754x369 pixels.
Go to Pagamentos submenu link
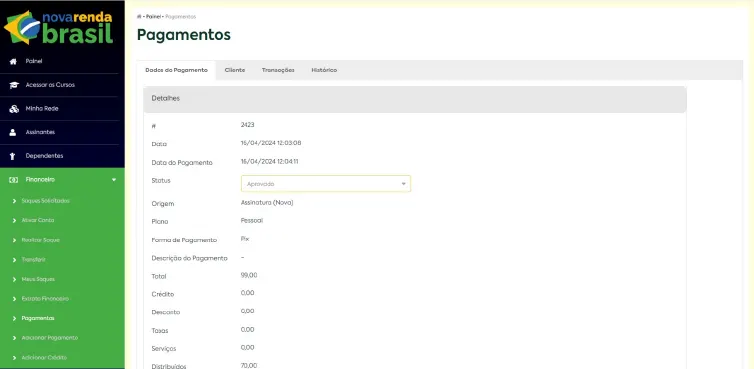pyautogui.click(x=38, y=318)
